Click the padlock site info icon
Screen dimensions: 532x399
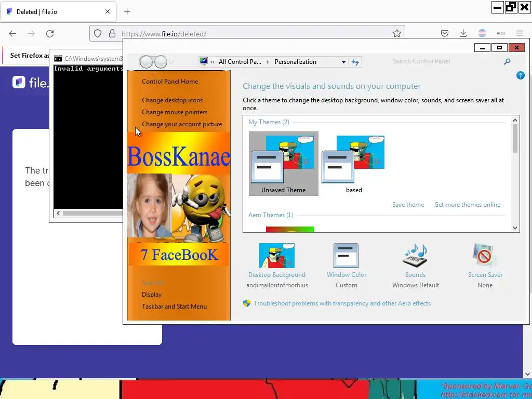tap(112, 33)
